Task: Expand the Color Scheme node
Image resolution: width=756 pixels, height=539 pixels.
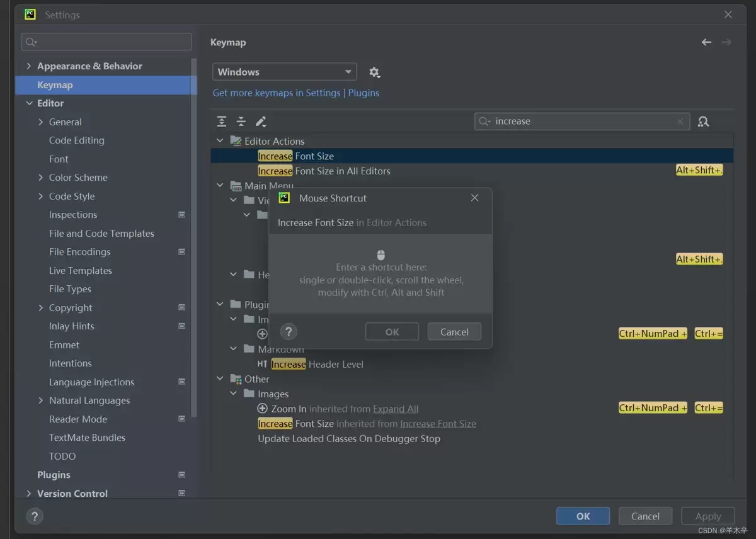Action: (x=41, y=178)
